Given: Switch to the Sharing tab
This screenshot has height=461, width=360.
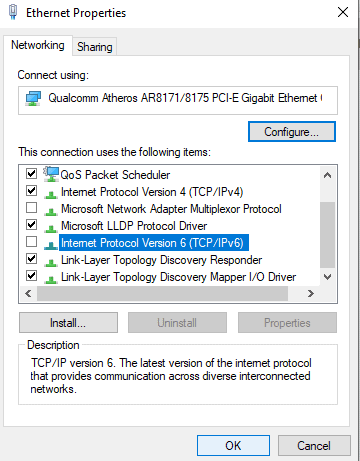Looking at the screenshot, I should click(x=95, y=47).
